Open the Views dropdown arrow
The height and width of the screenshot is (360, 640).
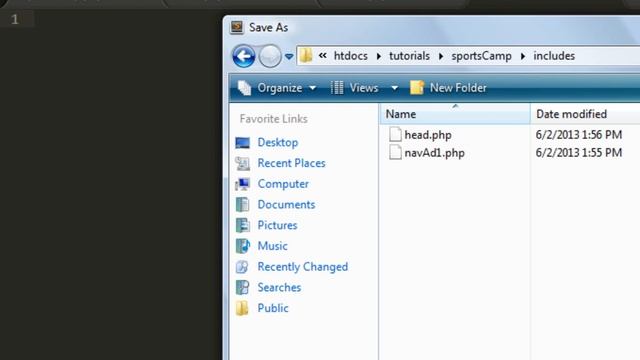[394, 88]
